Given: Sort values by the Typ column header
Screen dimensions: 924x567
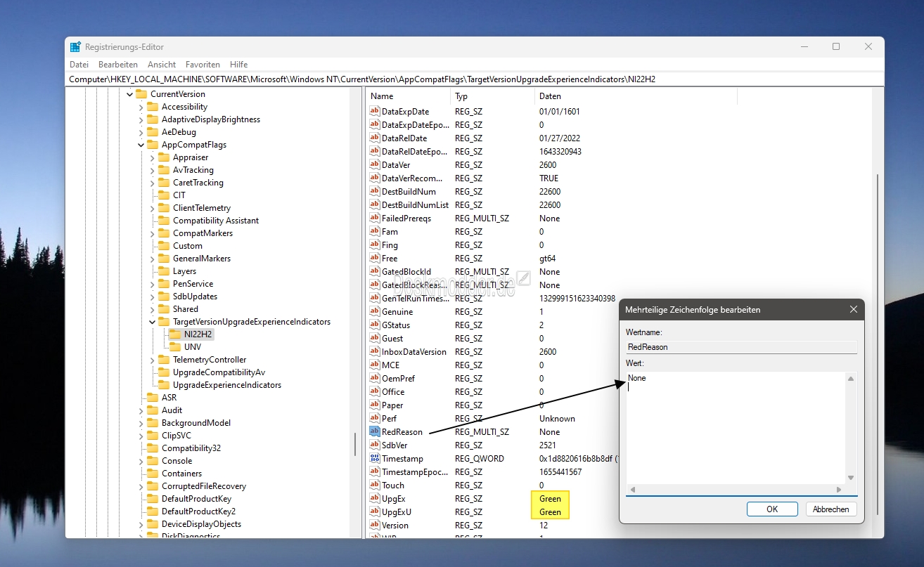Looking at the screenshot, I should pos(493,96).
